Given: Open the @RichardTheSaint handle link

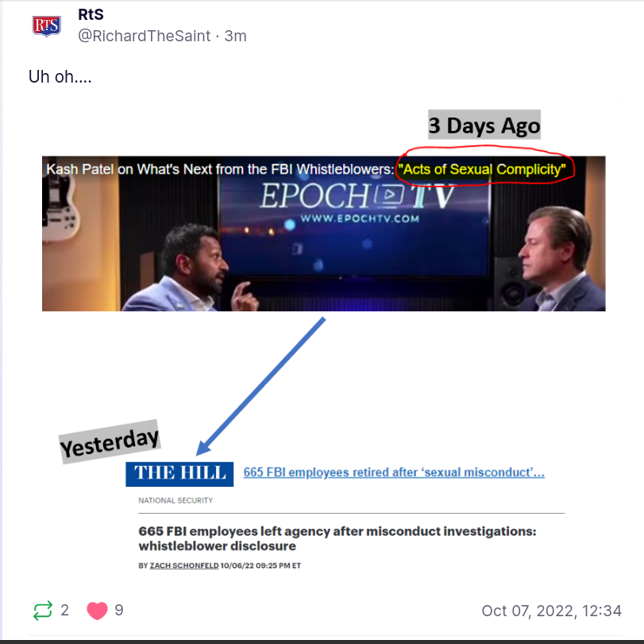Looking at the screenshot, I should pyautogui.click(x=145, y=37).
